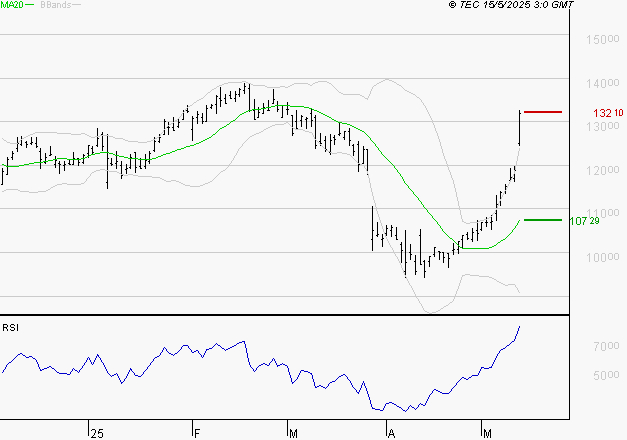Screen dimensions: 627x440
Task: Click the 13000 price axis label
Action: point(603,126)
